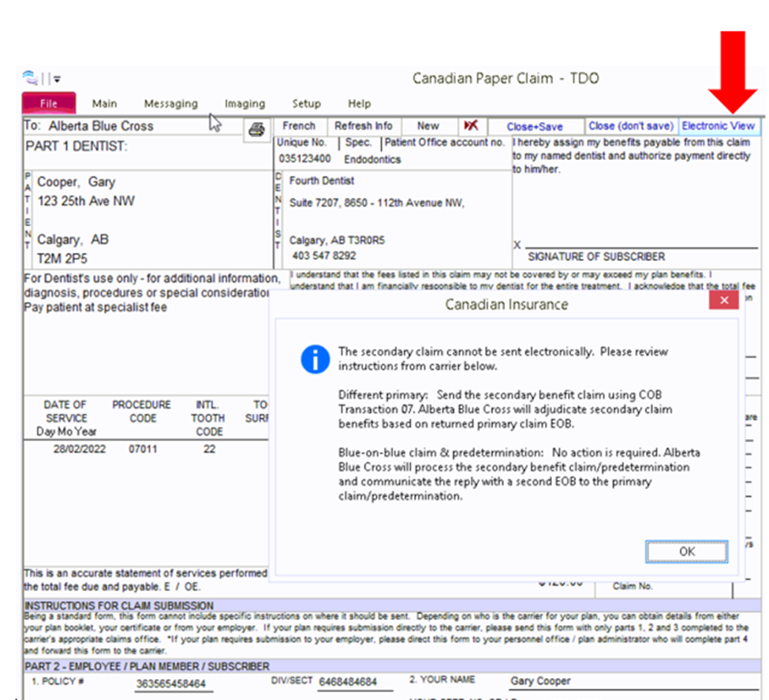Click the printer icon beside Alberta Blue Cross
Viewport: 769px width, 700px height.
pyautogui.click(x=256, y=130)
